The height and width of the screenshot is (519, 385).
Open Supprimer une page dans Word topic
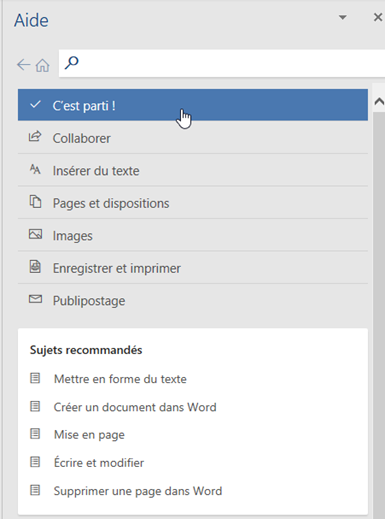(x=138, y=491)
